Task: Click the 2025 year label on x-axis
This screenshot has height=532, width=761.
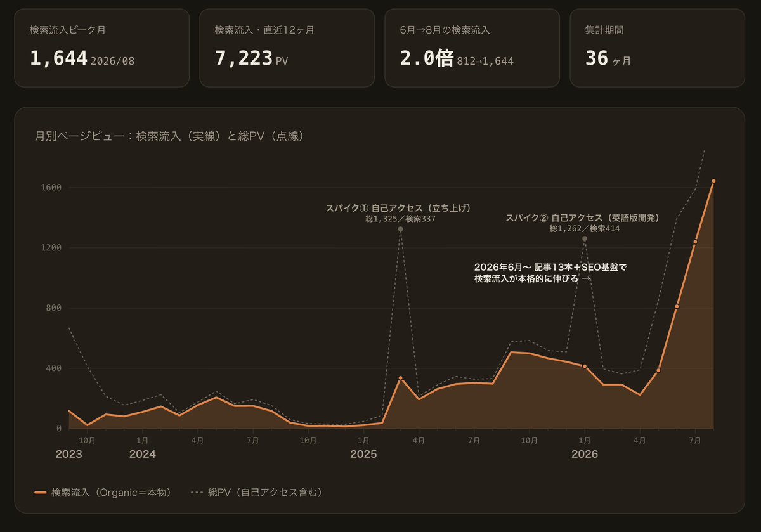Action: click(363, 454)
